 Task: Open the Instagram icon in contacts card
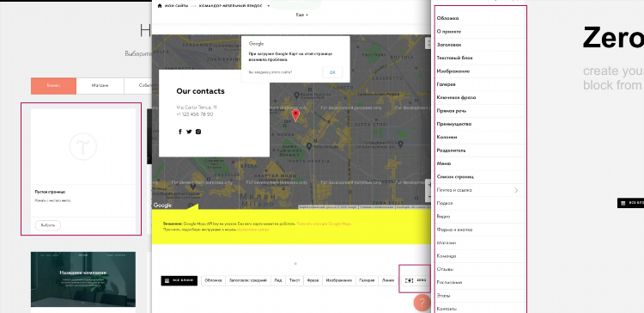[198, 132]
